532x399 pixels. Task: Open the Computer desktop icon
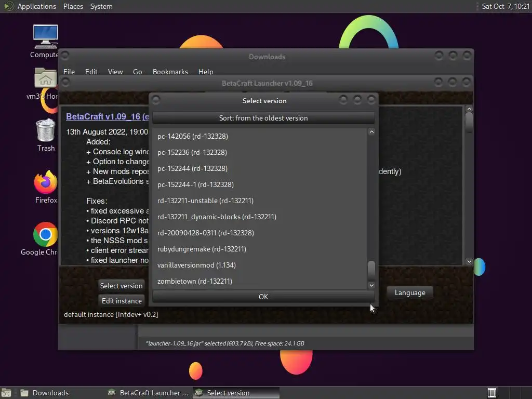(x=46, y=41)
